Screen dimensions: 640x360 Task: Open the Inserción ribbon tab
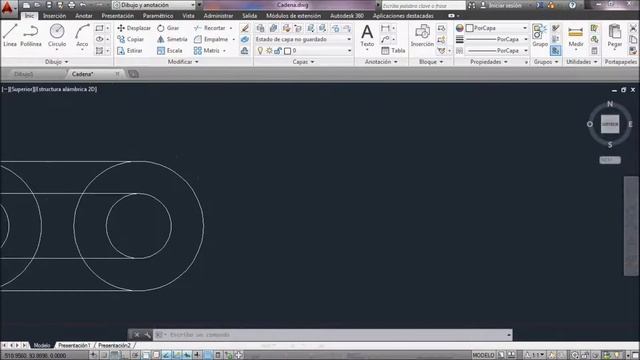pos(54,16)
